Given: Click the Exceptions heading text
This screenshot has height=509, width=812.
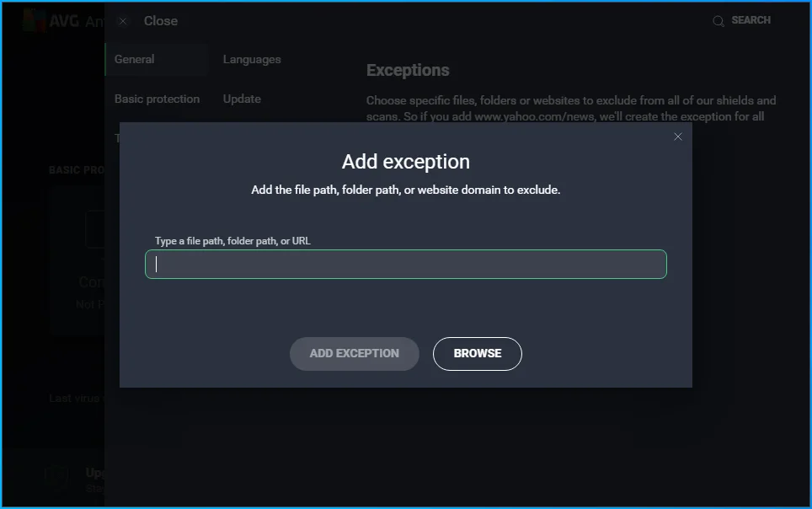Looking at the screenshot, I should click(408, 71).
